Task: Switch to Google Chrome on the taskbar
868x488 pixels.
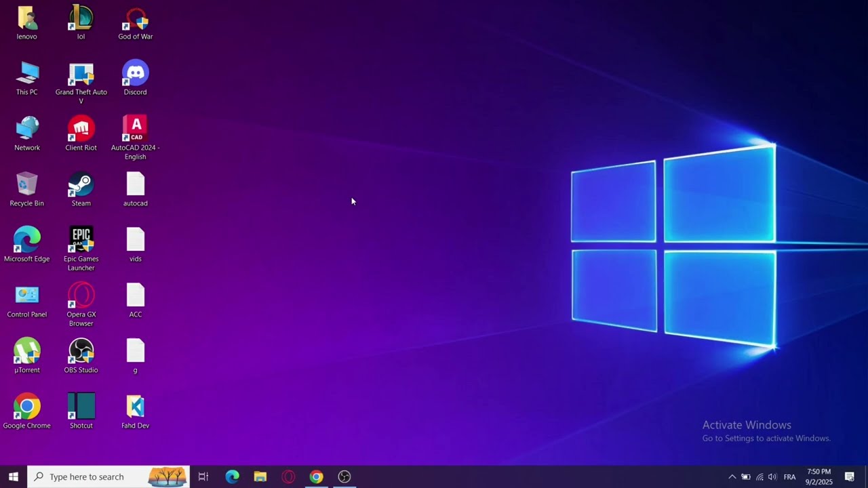Action: (316, 476)
